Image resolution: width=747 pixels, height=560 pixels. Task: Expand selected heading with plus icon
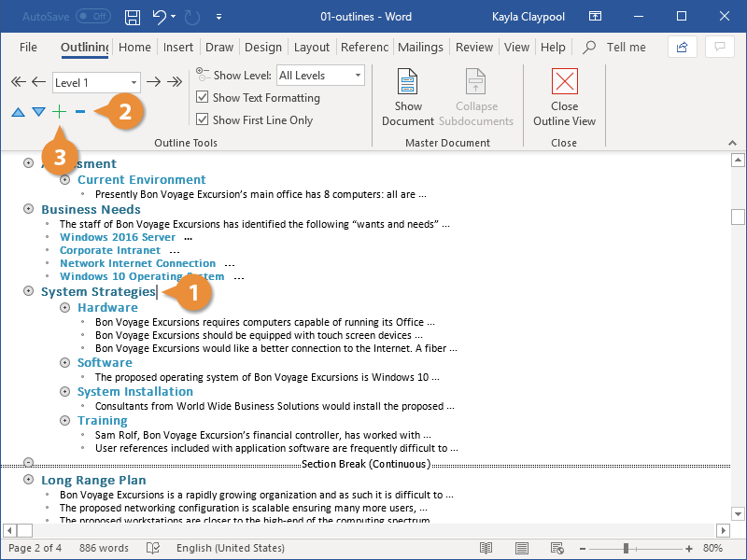(x=59, y=112)
